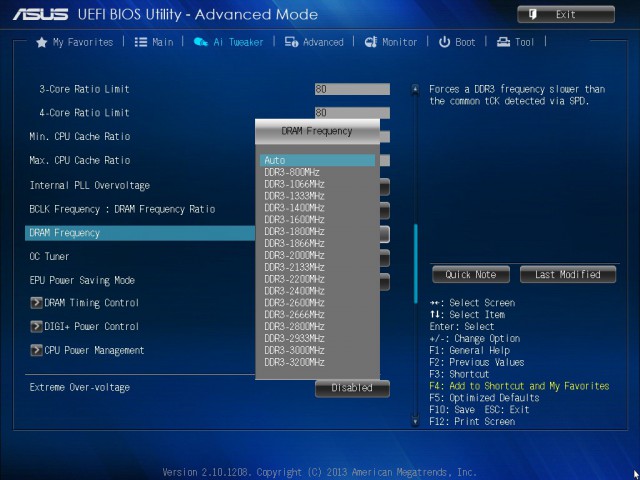Screen dimensions: 640x480
Task: Expand CPU Power Management arrow icon
Action: [x=36, y=350]
